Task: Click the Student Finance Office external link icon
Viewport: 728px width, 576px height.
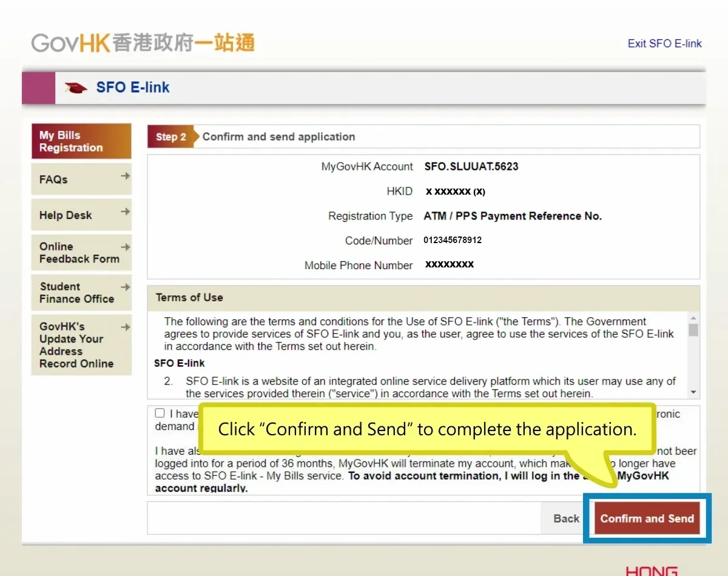Action: pos(126,287)
